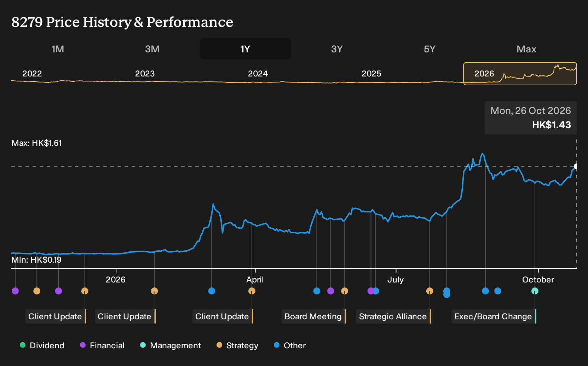Click 2025 on the overview timeline
This screenshot has width=588, height=366.
coord(371,74)
